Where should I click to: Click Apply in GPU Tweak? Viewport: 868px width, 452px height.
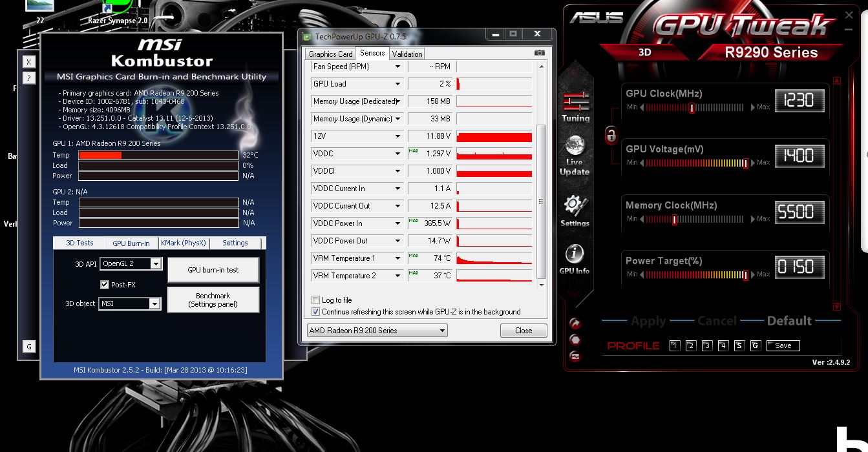point(648,321)
